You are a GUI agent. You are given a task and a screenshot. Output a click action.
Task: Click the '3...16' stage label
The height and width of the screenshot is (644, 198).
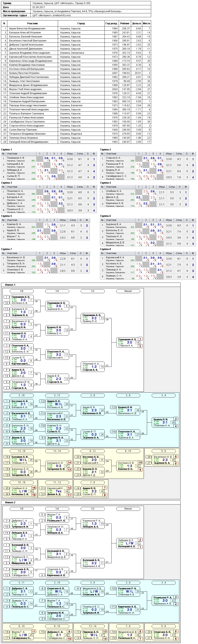pos(22,395)
